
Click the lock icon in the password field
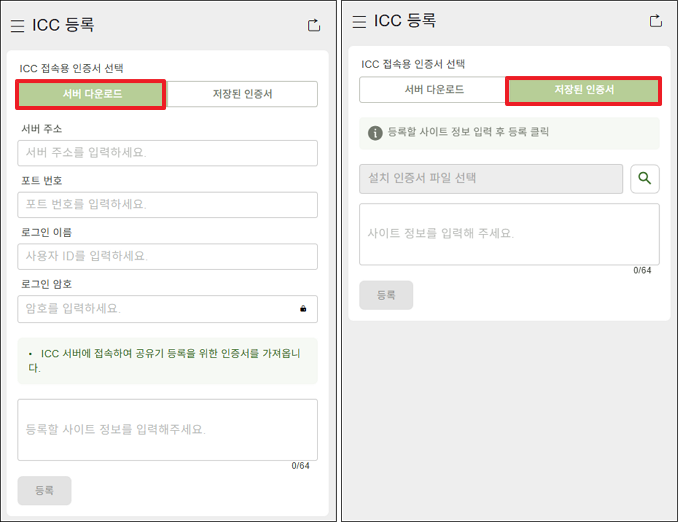pyautogui.click(x=303, y=309)
